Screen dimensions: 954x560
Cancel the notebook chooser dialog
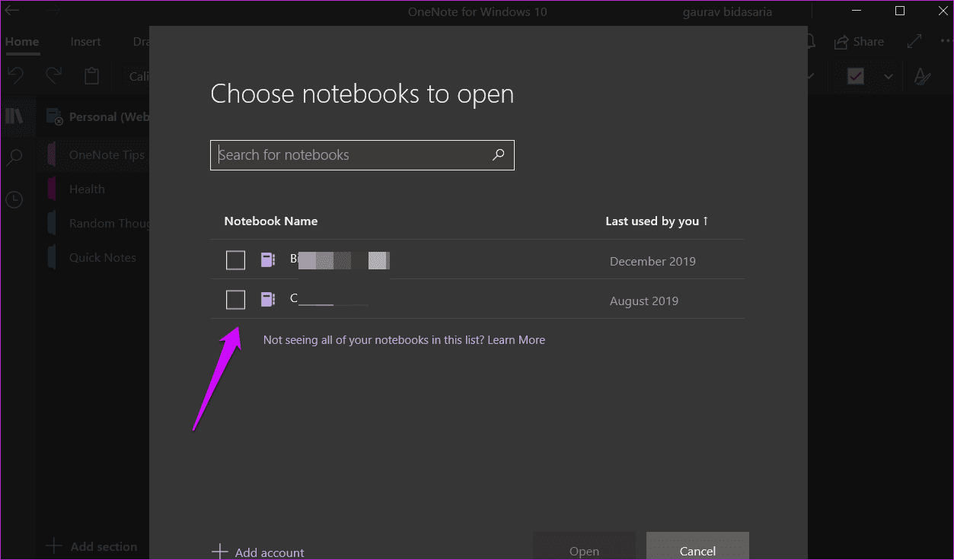pos(697,547)
